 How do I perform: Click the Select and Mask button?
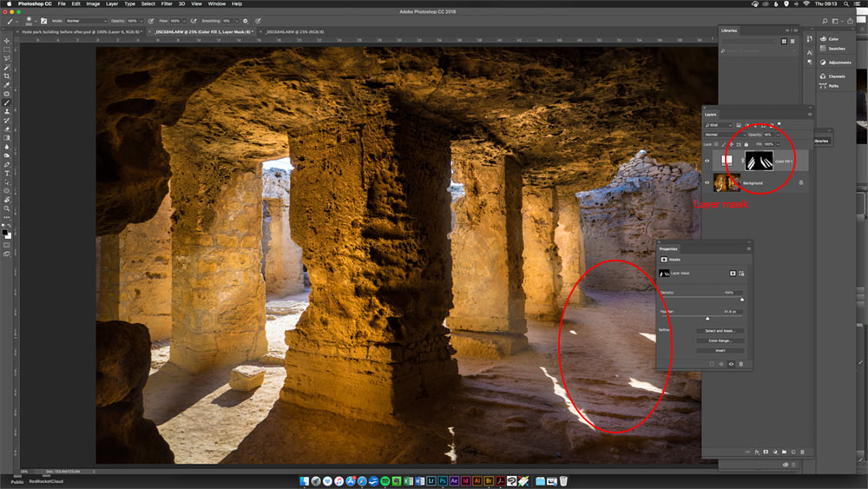720,331
